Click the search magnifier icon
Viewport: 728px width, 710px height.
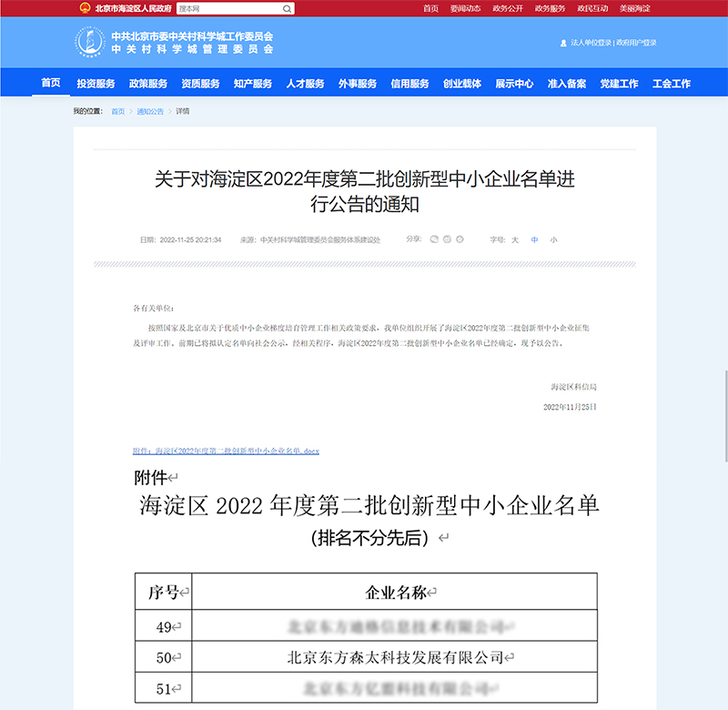[x=286, y=7]
